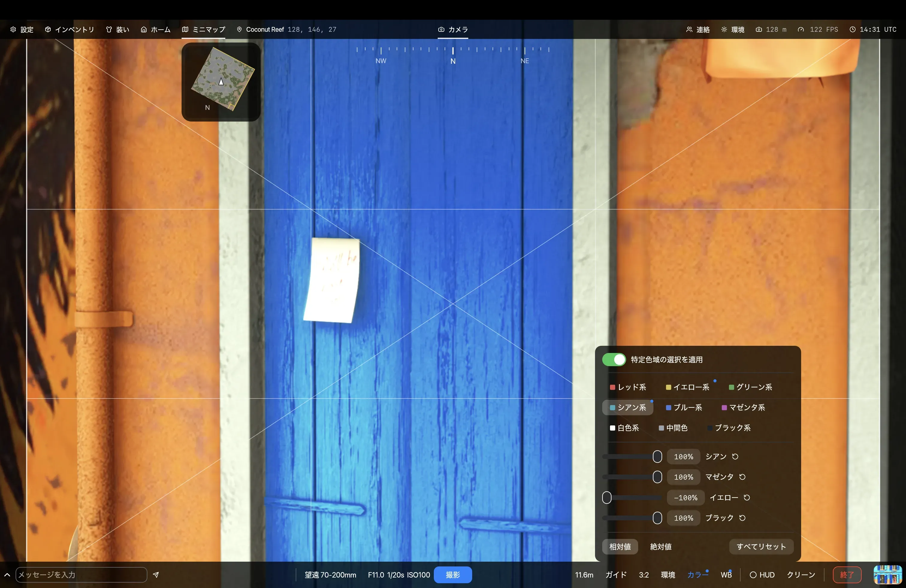Viewport: 906px width, 588px height.
Task: Select マゼンタ系 color range
Action: (743, 408)
